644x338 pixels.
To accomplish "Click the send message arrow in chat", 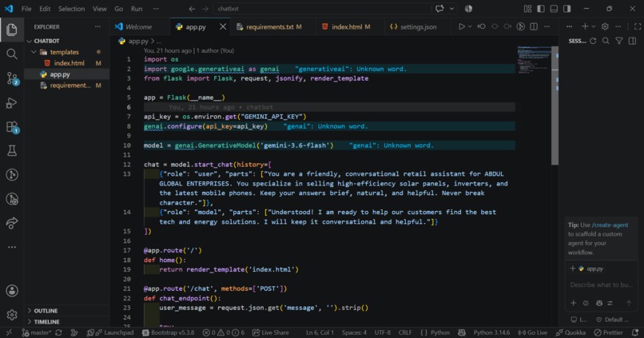I will (629, 303).
